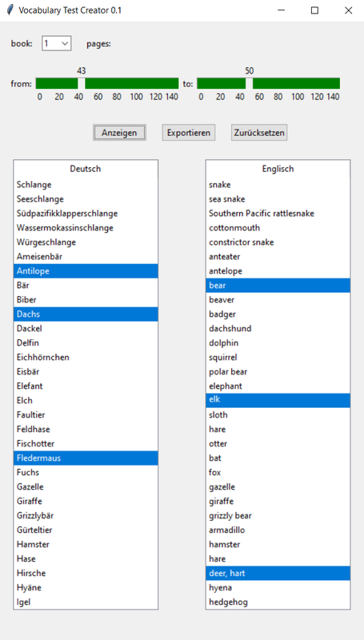Maximize the Vocabulary Test Creator window
Screen dimensions: 364x640
[x=314, y=10]
